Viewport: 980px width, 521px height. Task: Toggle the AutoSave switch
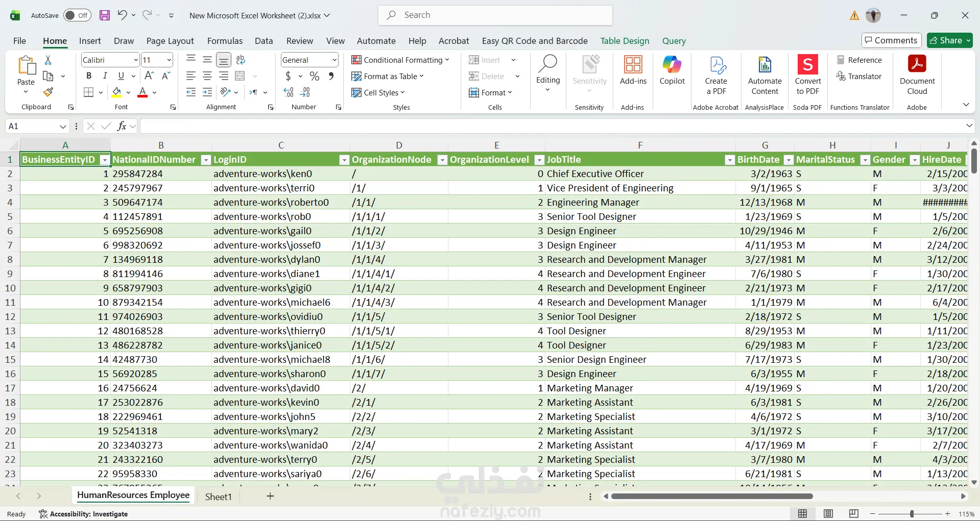coord(77,15)
